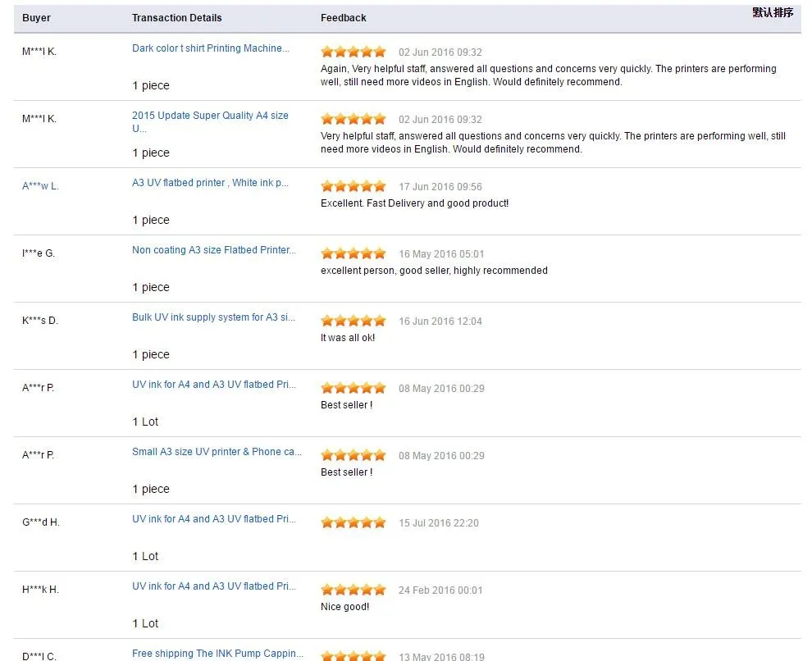Open 'Dark color t shirt Printing Machine' link
This screenshot has height=661, width=812.
point(211,48)
